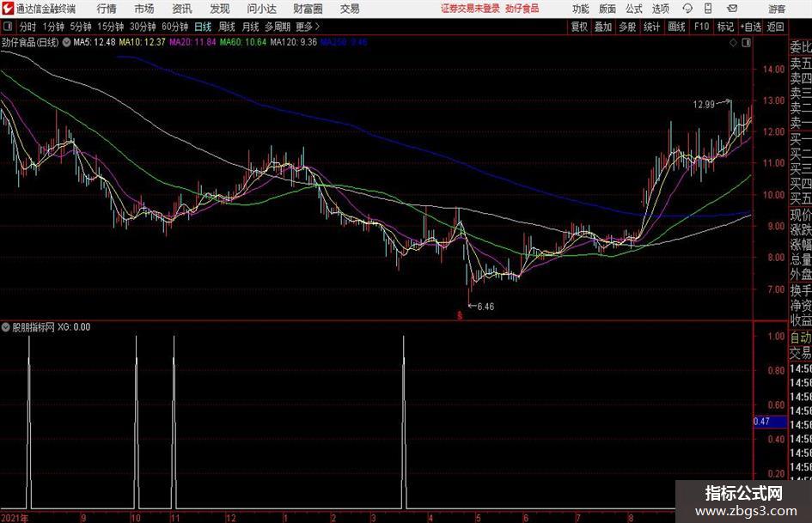Click the 12.99 high price marker

pyautogui.click(x=703, y=105)
